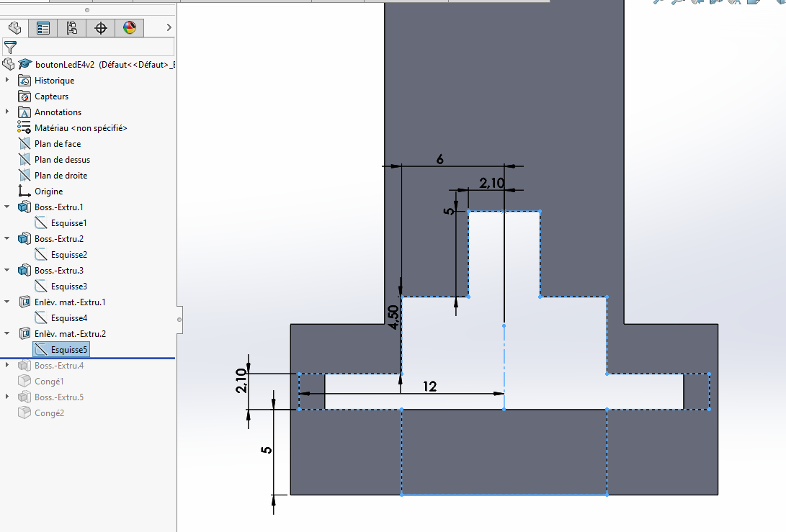Collapse the Enlèv. mat.-Extru.2 feature

tap(7, 334)
